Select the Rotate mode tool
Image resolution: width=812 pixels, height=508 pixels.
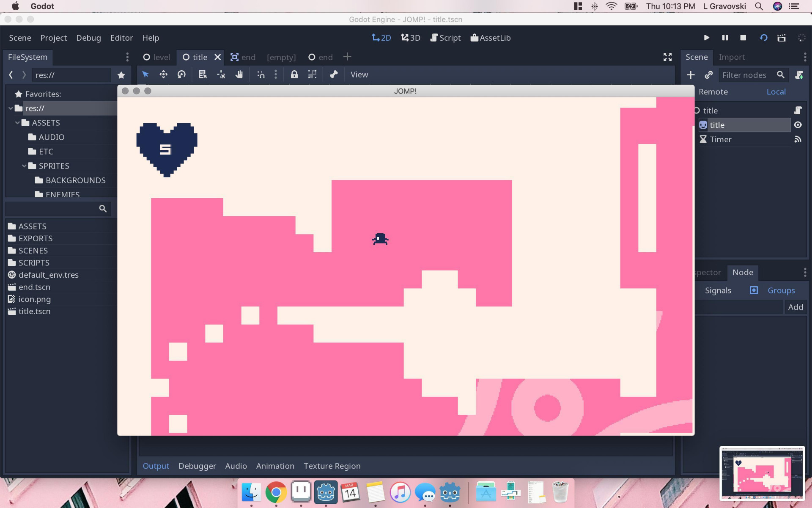tap(181, 75)
